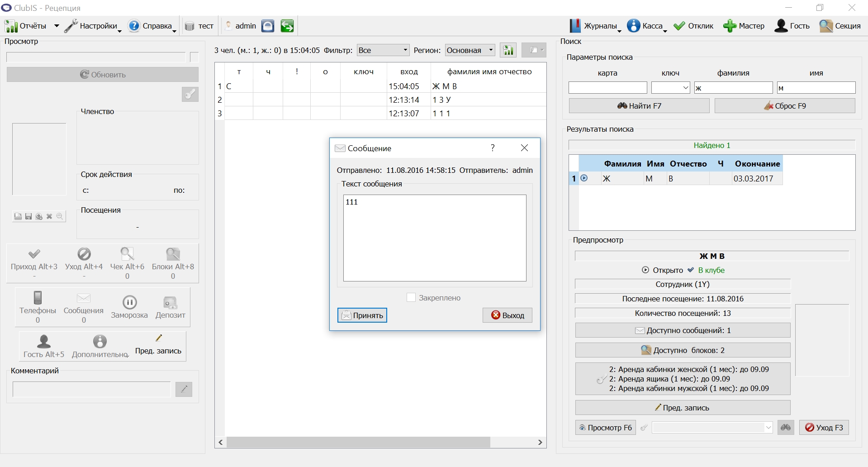Click the load photo icon under the photo box
Image resolution: width=868 pixels, height=467 pixels.
(18, 216)
